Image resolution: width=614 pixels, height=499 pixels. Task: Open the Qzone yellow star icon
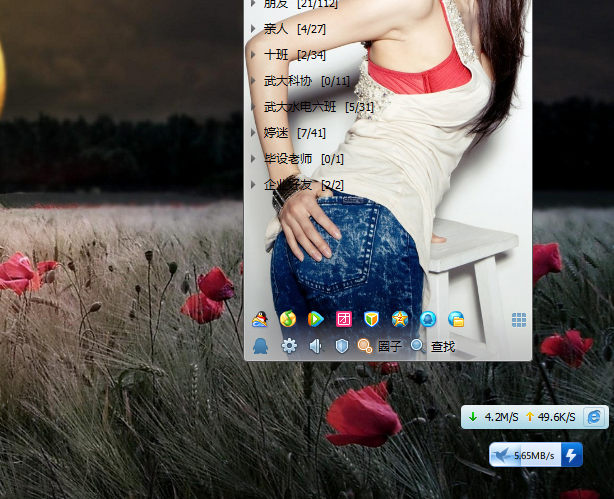(x=400, y=319)
